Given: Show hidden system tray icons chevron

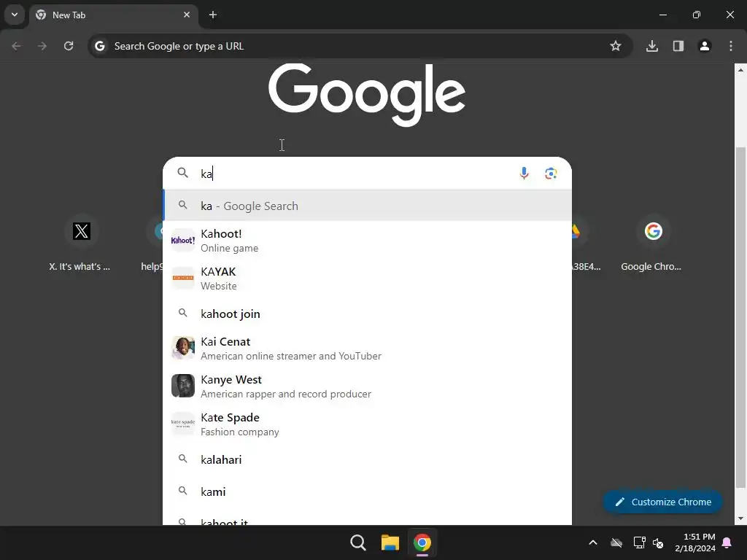Looking at the screenshot, I should (x=592, y=542).
